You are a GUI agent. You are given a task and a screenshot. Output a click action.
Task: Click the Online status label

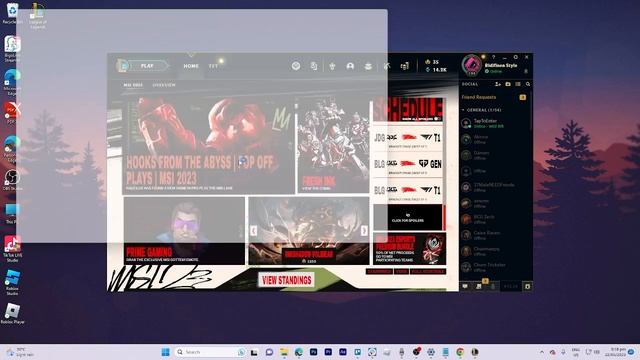[x=496, y=71]
